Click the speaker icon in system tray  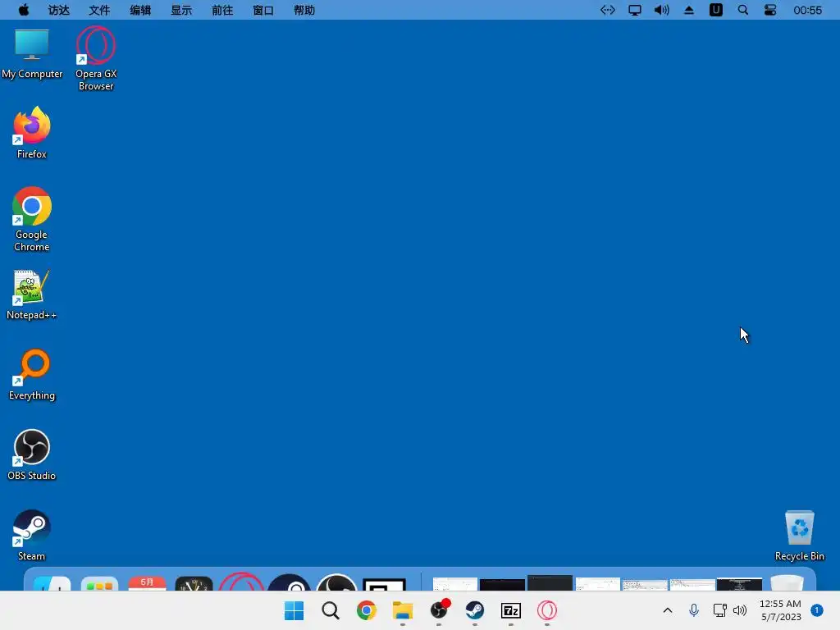pos(740,610)
